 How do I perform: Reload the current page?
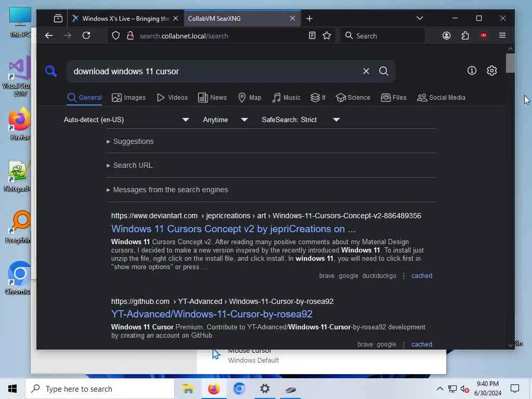pyautogui.click(x=86, y=36)
